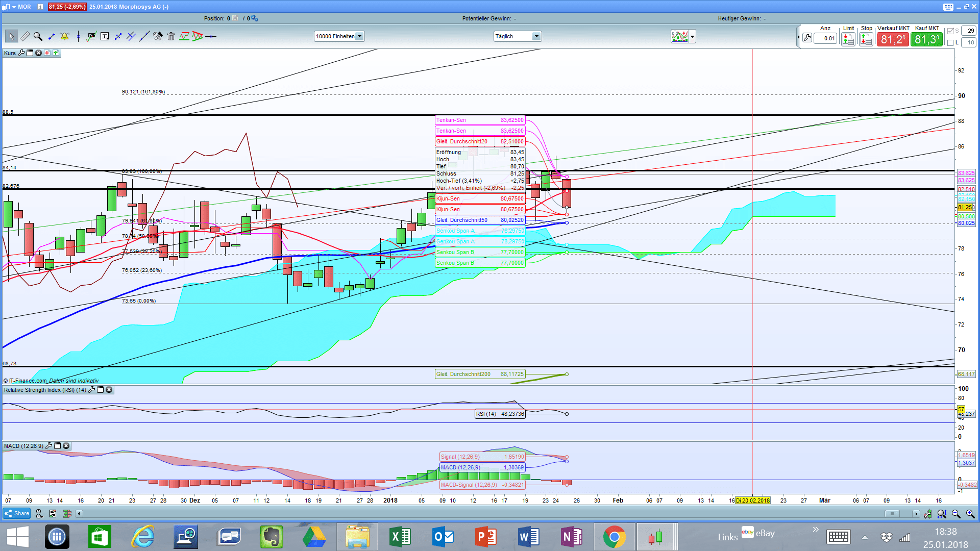
Task: Click the Share button
Action: [17, 514]
